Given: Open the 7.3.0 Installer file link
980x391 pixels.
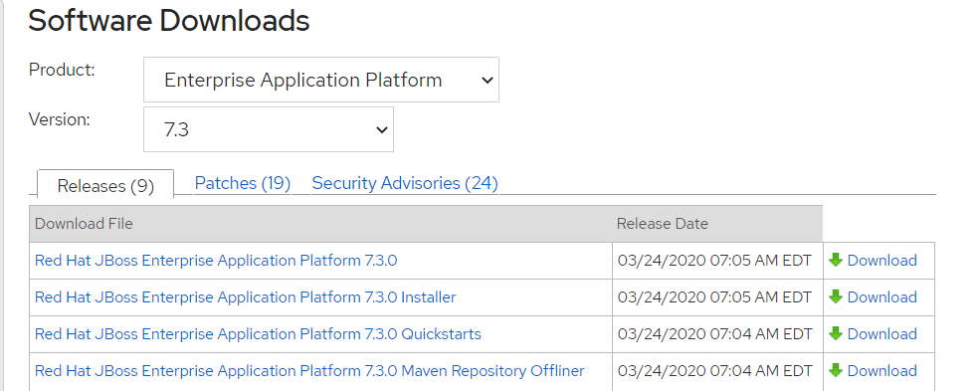Looking at the screenshot, I should [246, 297].
